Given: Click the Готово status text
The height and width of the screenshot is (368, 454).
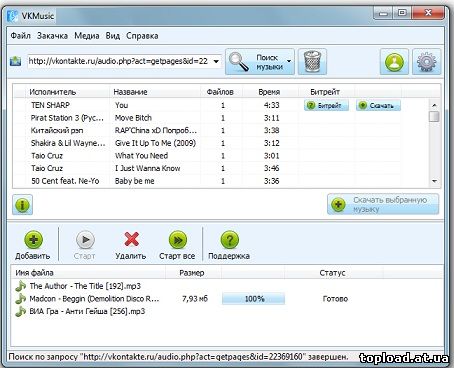Looking at the screenshot, I should [335, 299].
